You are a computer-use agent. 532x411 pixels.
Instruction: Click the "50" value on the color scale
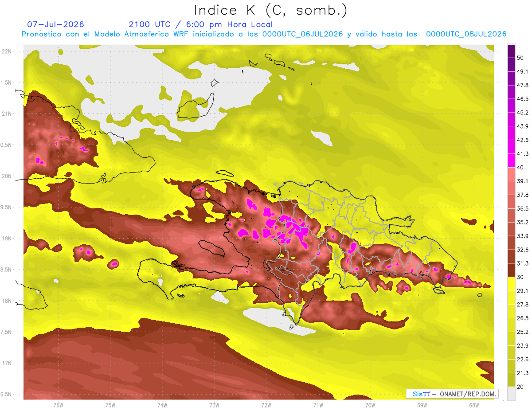click(520, 58)
